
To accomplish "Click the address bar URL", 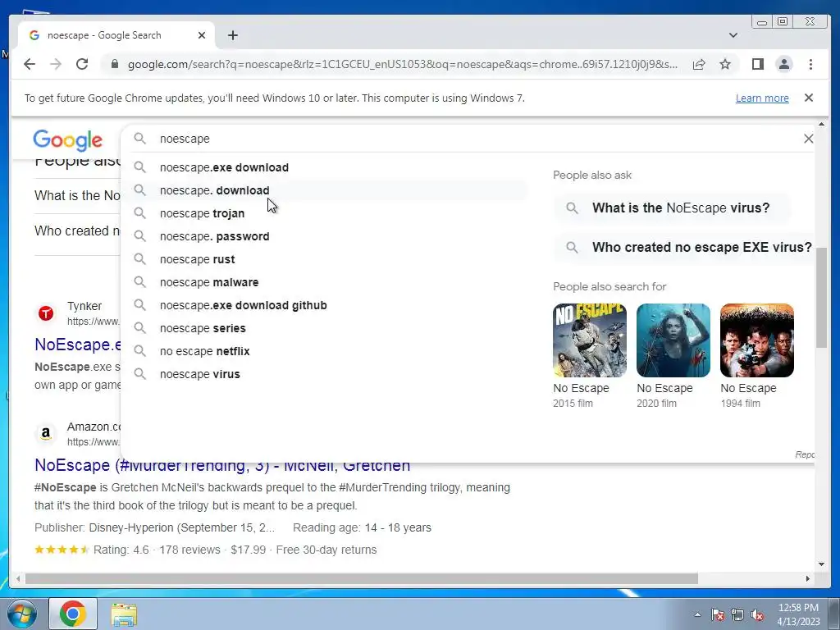I will pos(402,64).
